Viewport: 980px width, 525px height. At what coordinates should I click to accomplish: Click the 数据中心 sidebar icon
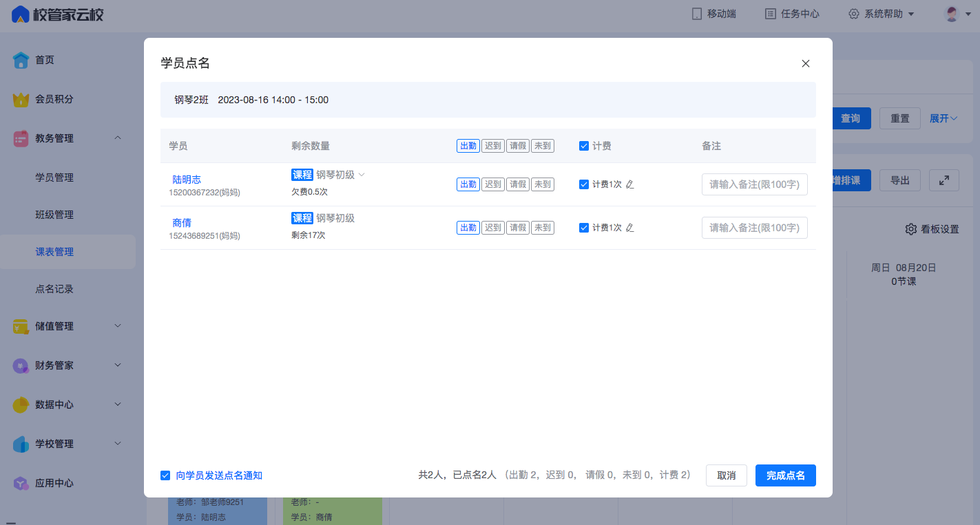click(21, 405)
